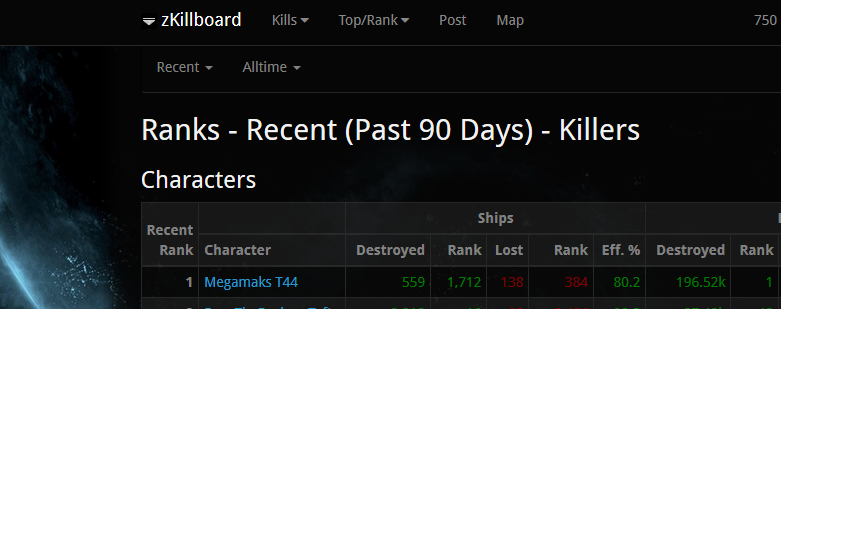This screenshot has height=540, width=864.
Task: Click the ships Destroyed column header
Action: [x=390, y=250]
